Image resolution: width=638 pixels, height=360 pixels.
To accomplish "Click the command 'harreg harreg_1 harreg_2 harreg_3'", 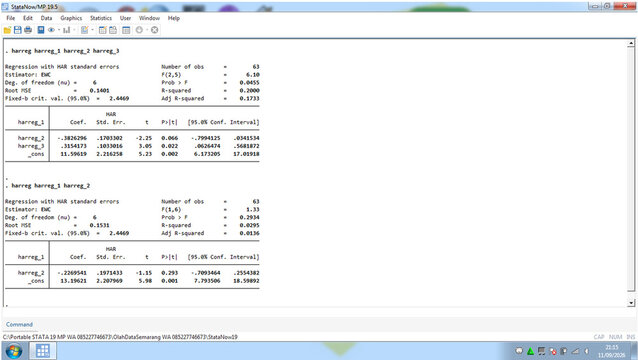I will tap(65, 51).
